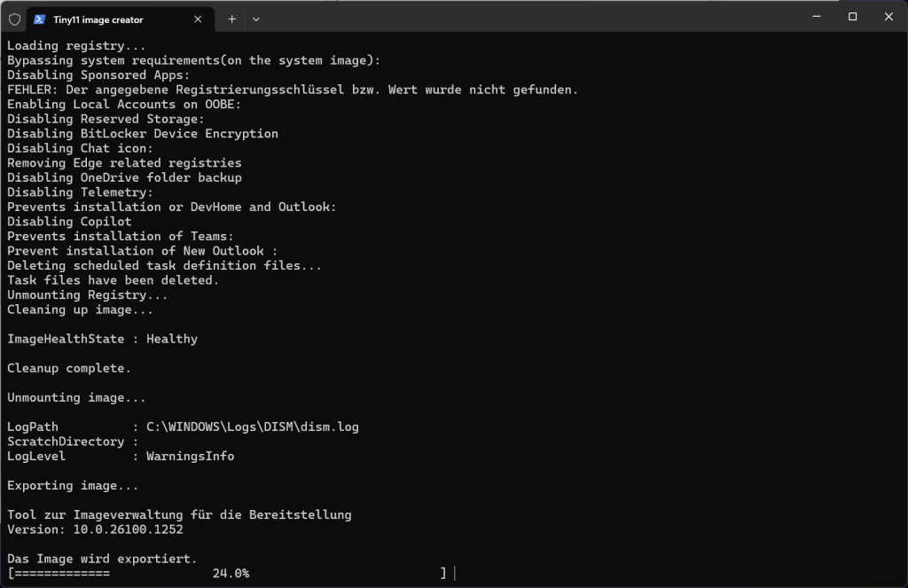Click the export progress bar
Screen dimensions: 908x588
pyautogui.click(x=227, y=574)
